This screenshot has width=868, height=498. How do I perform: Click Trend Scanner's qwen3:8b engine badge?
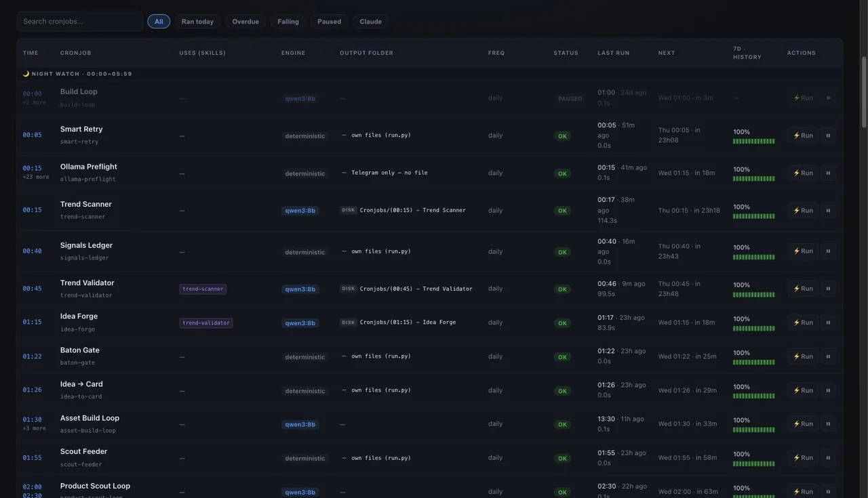[300, 211]
